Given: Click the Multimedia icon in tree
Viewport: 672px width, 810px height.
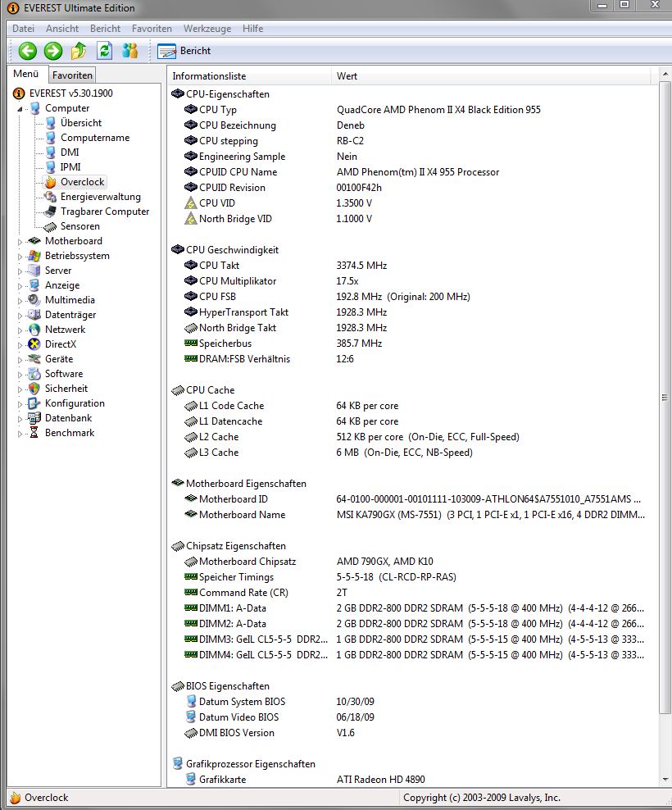Looking at the screenshot, I should click(x=34, y=299).
